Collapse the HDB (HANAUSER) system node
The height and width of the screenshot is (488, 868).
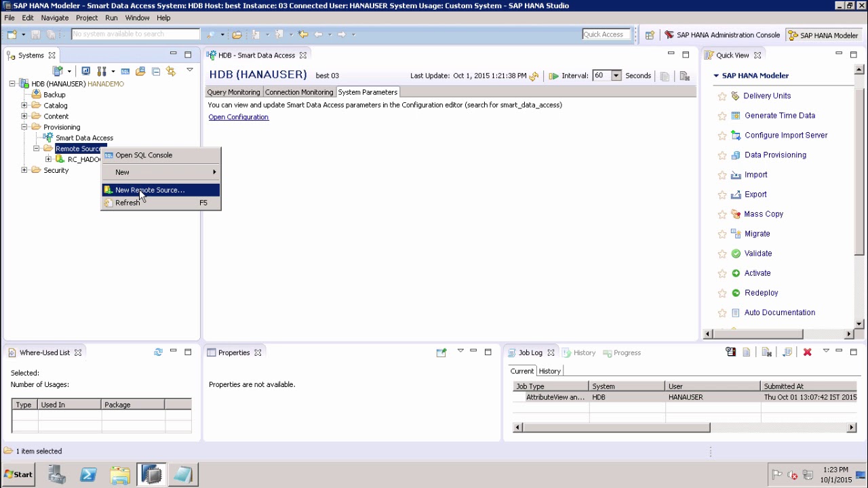click(12, 84)
